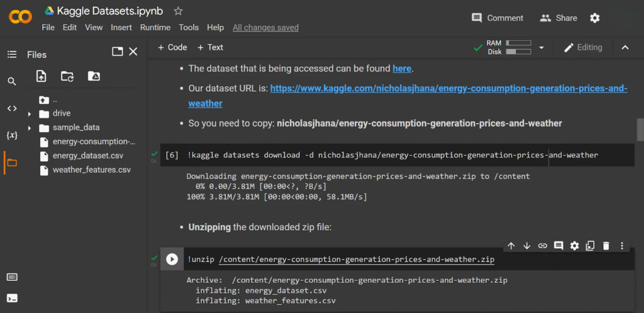
Task: Click into the unzip command code
Action: pyautogui.click(x=341, y=259)
